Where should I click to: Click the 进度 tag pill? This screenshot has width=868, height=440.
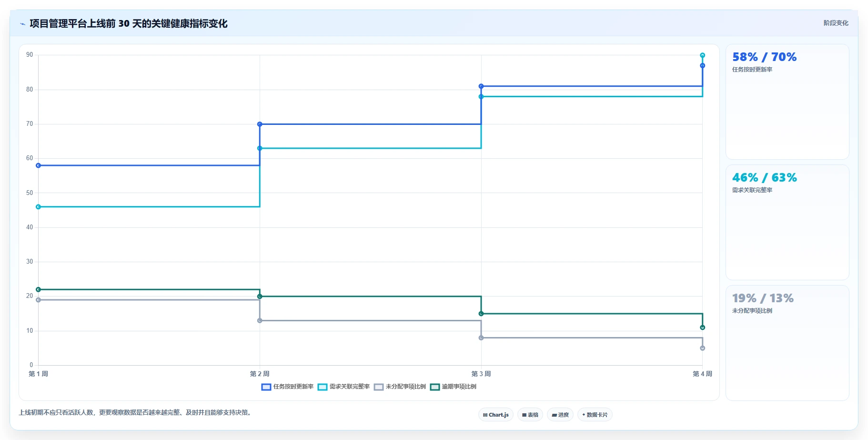pos(560,415)
